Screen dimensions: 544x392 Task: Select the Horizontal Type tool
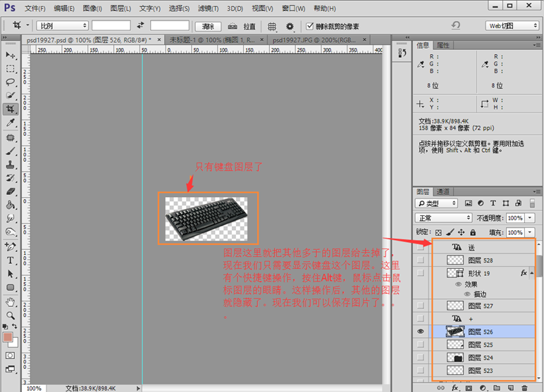11,260
